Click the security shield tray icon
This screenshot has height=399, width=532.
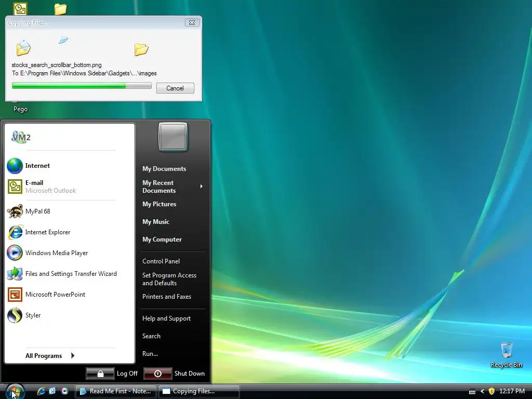click(x=491, y=391)
